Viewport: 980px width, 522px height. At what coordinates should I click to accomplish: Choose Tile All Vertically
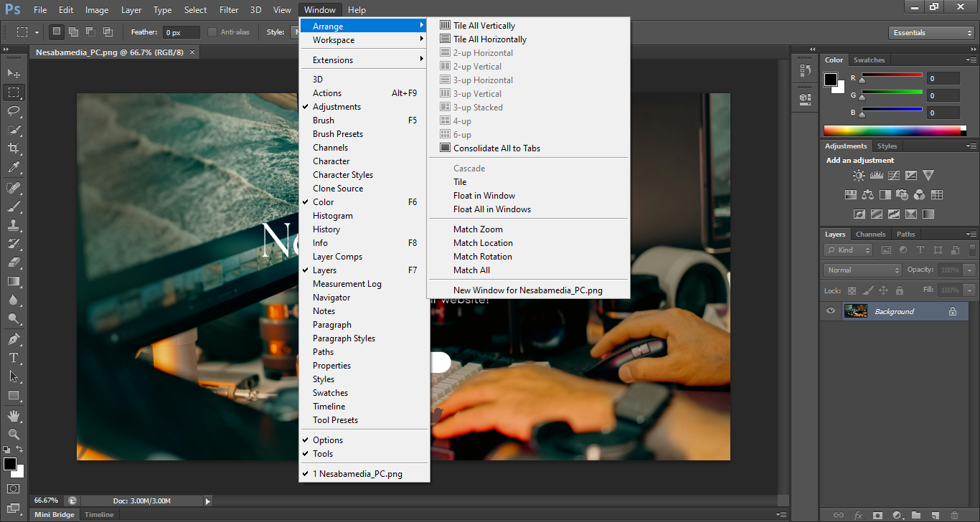coord(484,26)
